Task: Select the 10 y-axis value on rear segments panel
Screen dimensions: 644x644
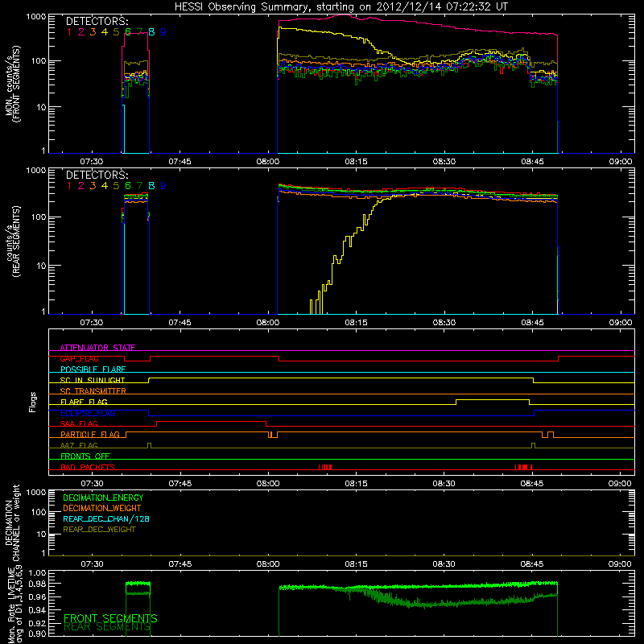Action: coord(41,266)
